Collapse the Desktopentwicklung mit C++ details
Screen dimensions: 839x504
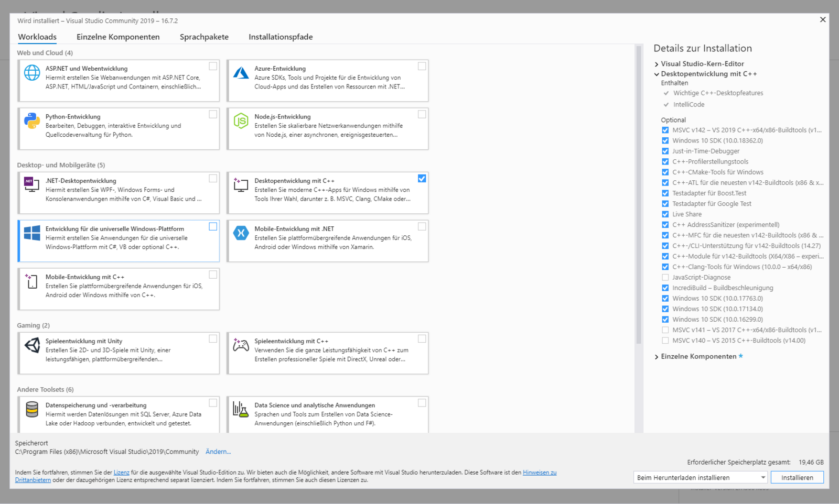657,74
